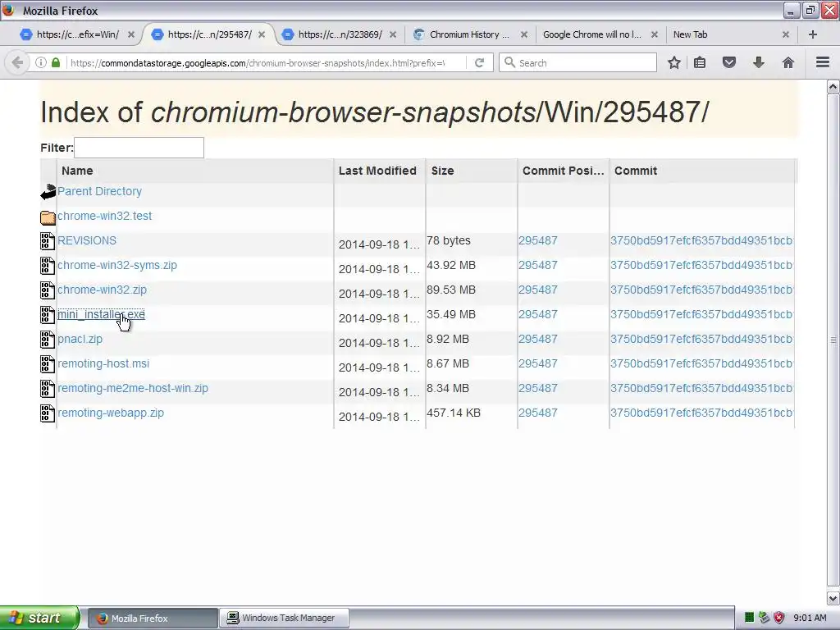Screen dimensions: 840x630
Task: Select the 'n/295487/' active tab
Action: click(x=209, y=34)
